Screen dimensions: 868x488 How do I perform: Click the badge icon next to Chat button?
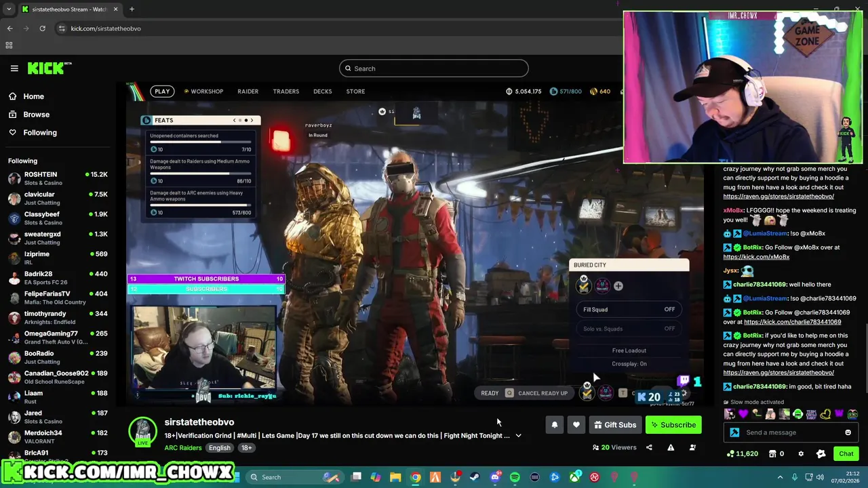(x=821, y=453)
